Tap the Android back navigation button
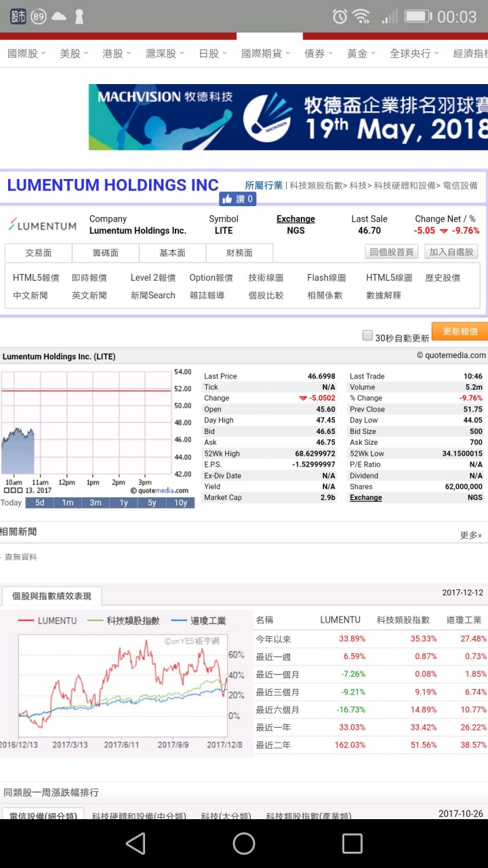The height and width of the screenshot is (868, 488). [136, 844]
